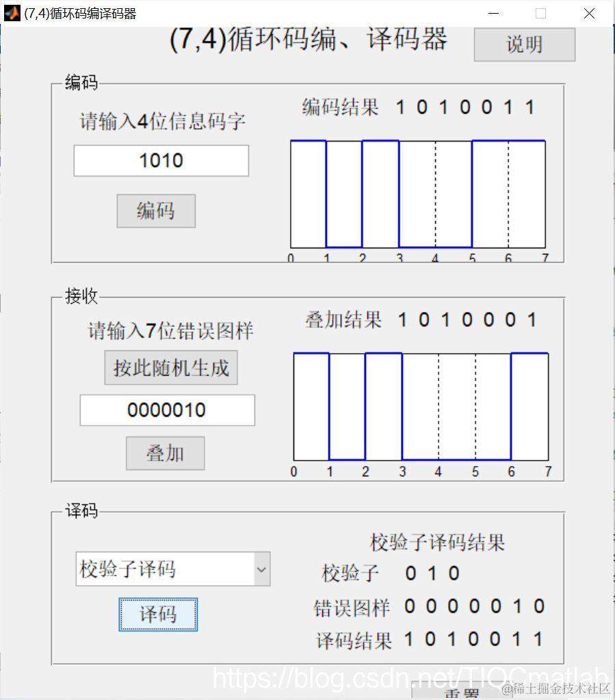The width and height of the screenshot is (615, 700).
Task: Click the 编码结果 waveform plot
Action: (x=417, y=195)
